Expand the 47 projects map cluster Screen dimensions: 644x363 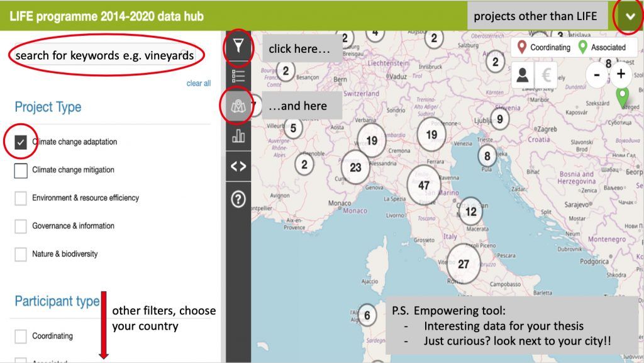423,185
